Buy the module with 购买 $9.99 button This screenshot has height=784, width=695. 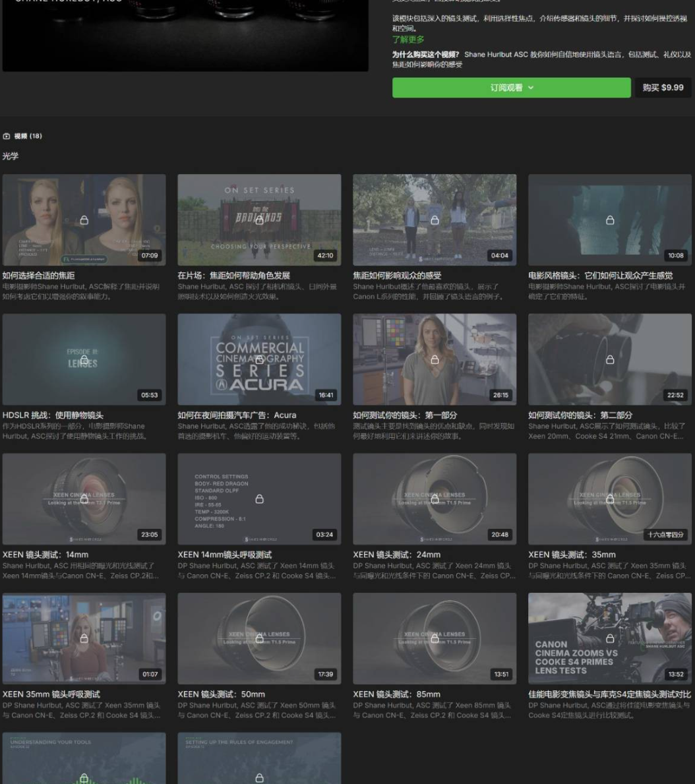663,88
